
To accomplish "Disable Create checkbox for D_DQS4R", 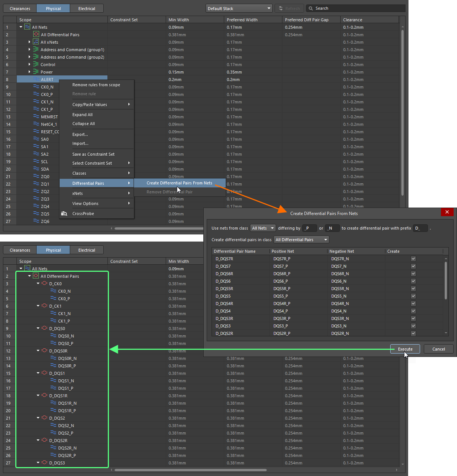I will [x=413, y=304].
